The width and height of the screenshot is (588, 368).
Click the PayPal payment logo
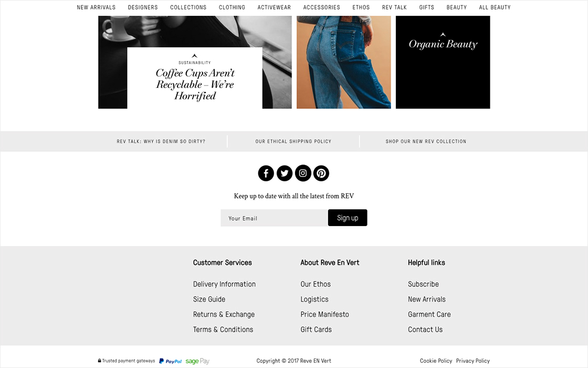point(170,361)
